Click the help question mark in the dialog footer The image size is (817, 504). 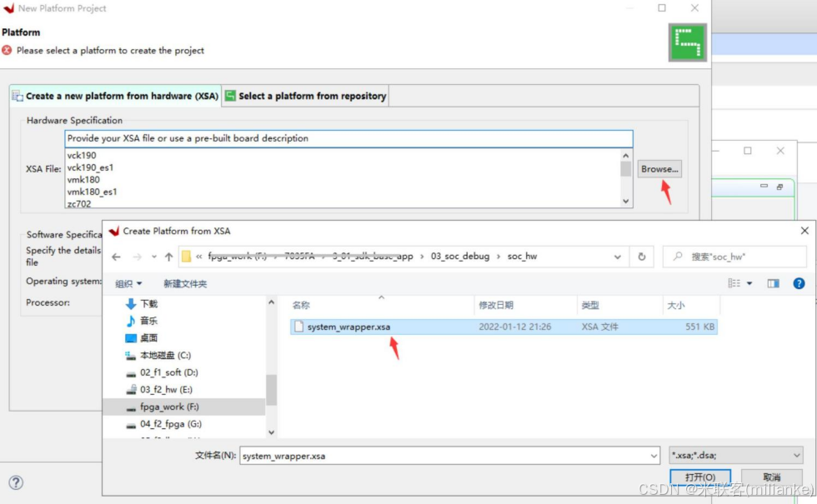coord(16,482)
